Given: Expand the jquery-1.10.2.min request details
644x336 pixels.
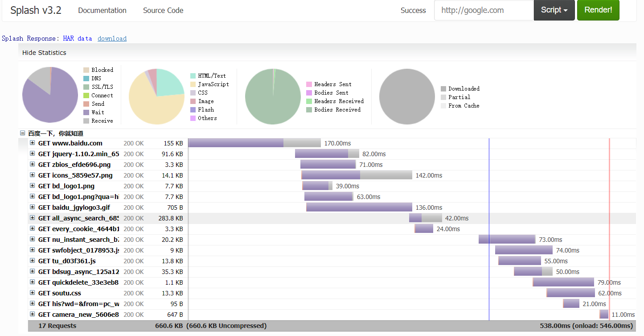Looking at the screenshot, I should [x=33, y=153].
